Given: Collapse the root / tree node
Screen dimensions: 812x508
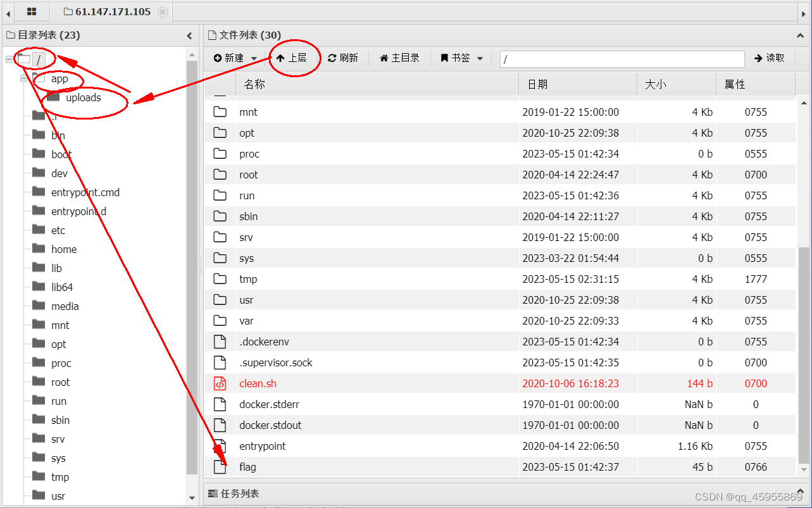Looking at the screenshot, I should [9, 59].
